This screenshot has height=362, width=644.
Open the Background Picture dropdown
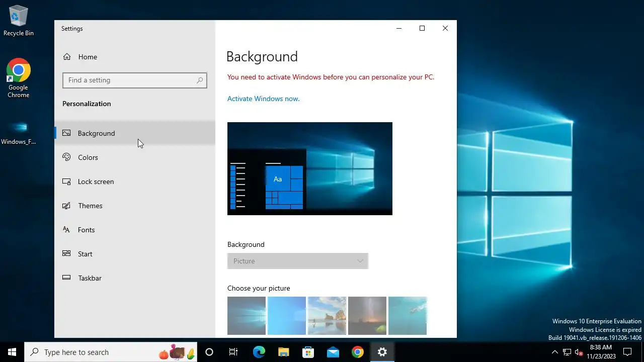pyautogui.click(x=298, y=261)
